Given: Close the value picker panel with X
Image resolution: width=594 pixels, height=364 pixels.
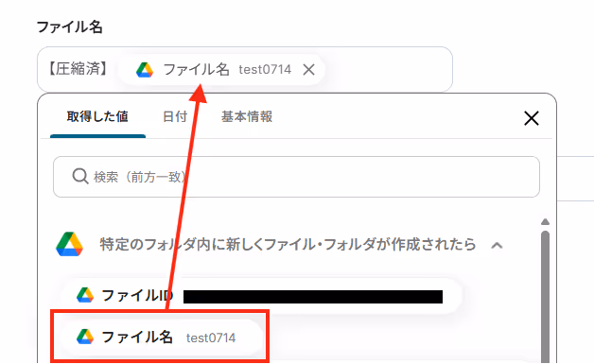Looking at the screenshot, I should [532, 118].
